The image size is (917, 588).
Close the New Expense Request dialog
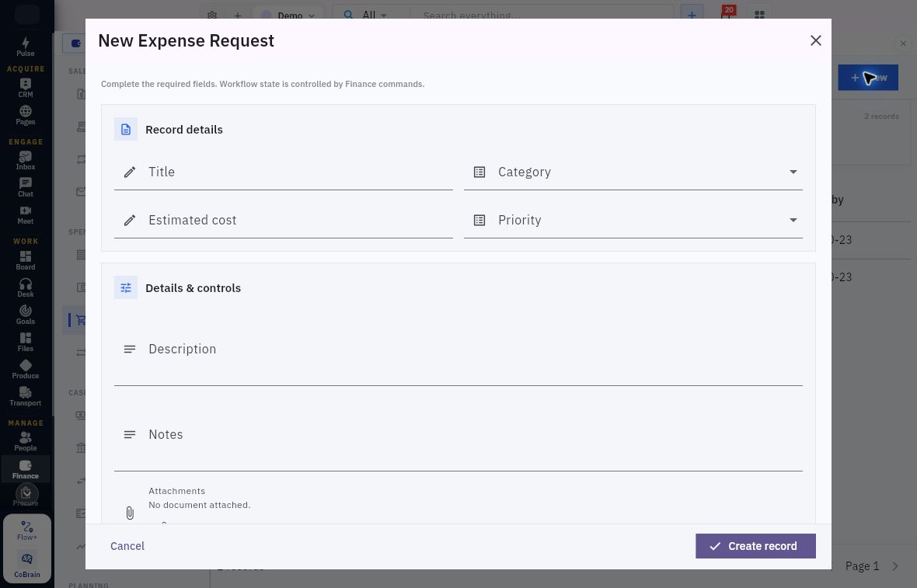(816, 40)
